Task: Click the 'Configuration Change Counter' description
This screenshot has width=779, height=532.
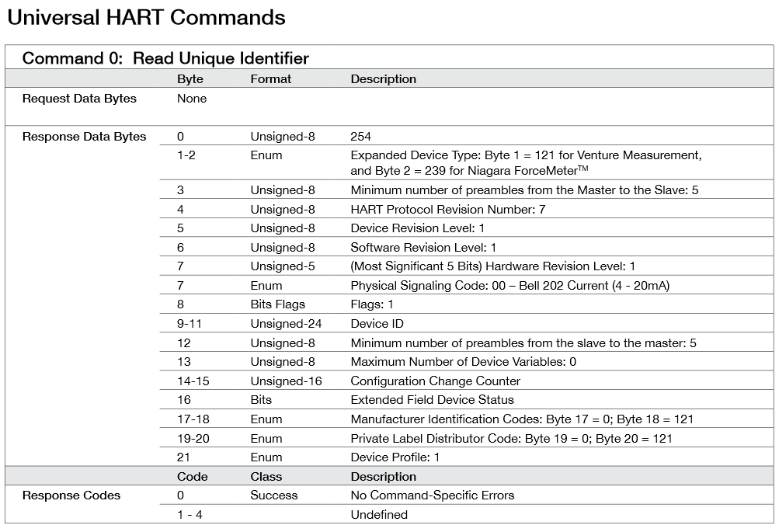Action: 435,381
